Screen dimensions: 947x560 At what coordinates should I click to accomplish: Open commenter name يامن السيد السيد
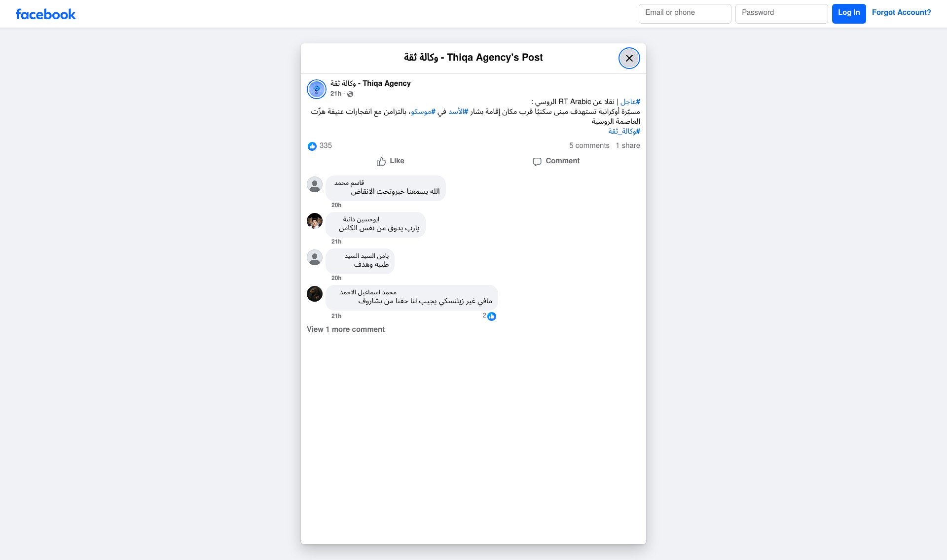(366, 256)
